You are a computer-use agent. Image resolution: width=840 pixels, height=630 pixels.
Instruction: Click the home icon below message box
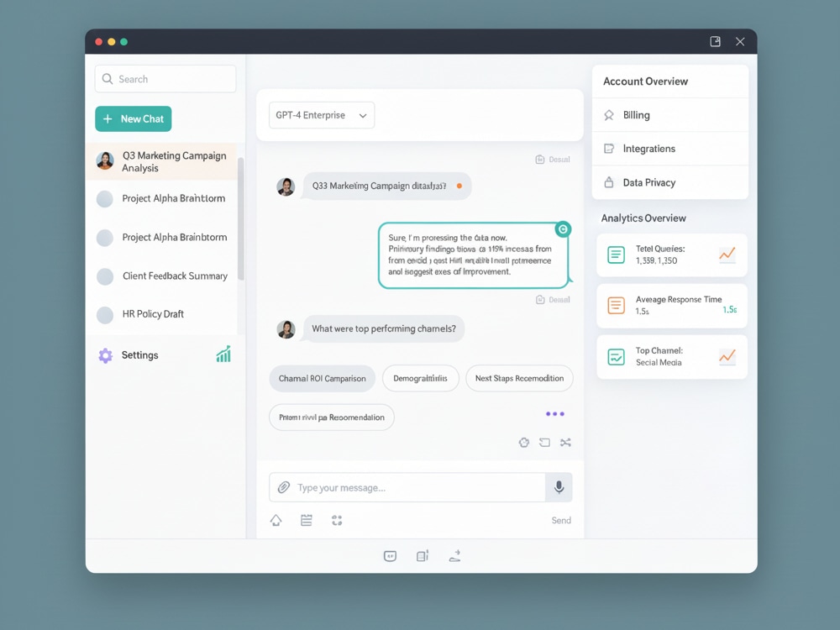[276, 520]
